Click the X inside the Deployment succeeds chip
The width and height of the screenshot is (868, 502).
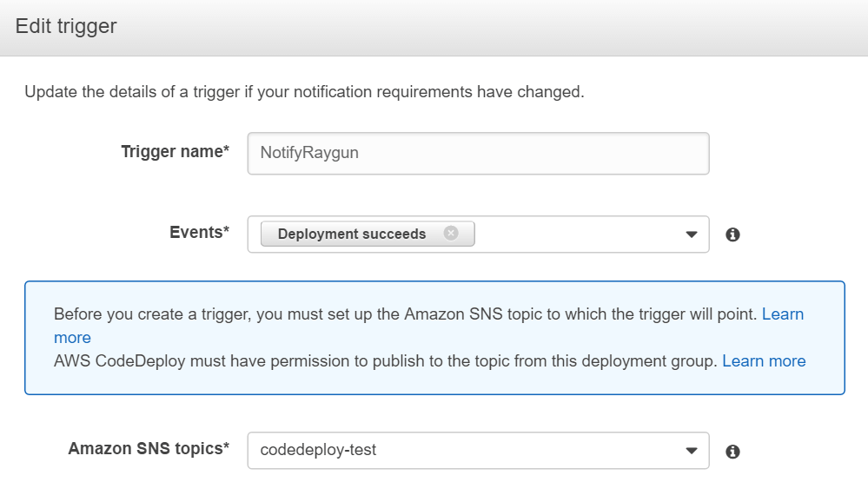[x=450, y=233]
